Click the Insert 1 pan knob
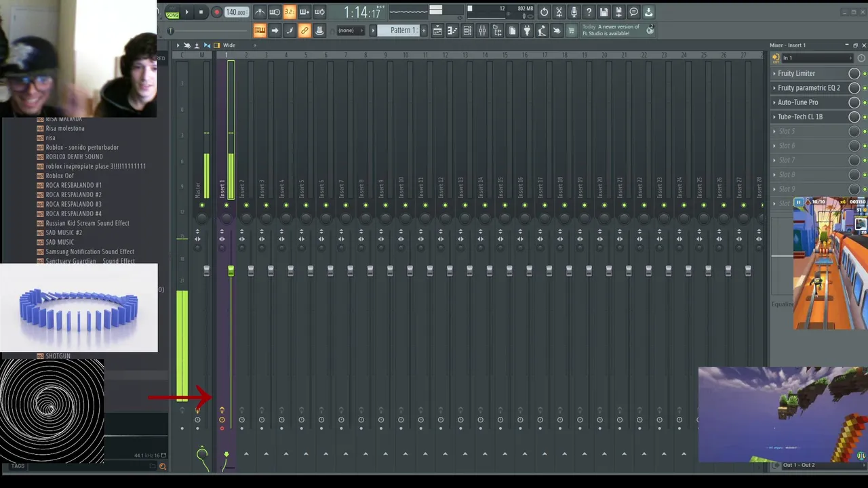 [x=226, y=218]
